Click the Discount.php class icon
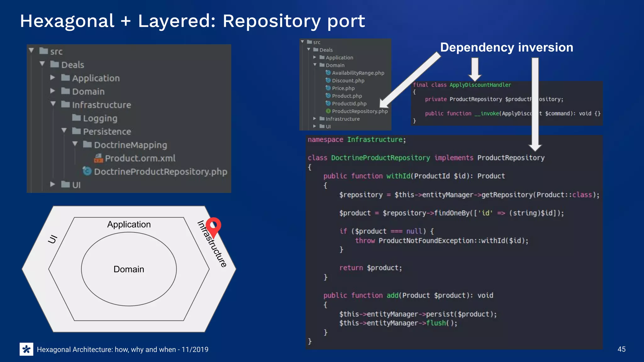The image size is (644, 362). click(328, 80)
